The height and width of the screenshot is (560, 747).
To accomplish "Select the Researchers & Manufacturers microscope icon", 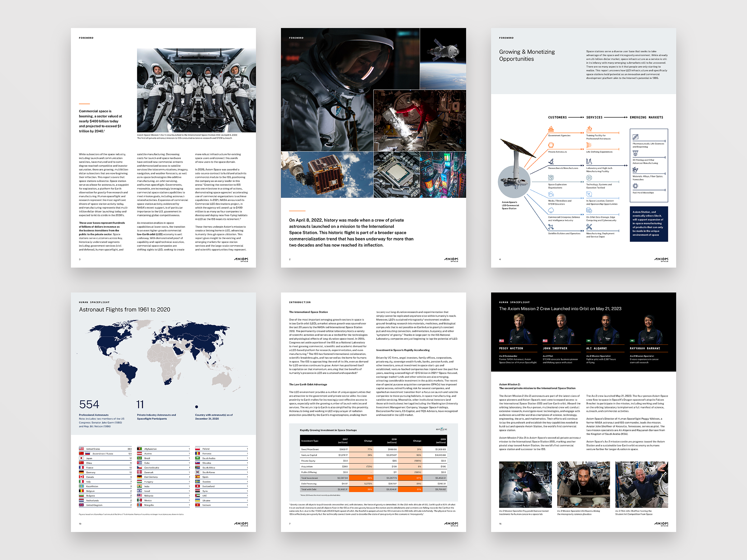I will [552, 162].
